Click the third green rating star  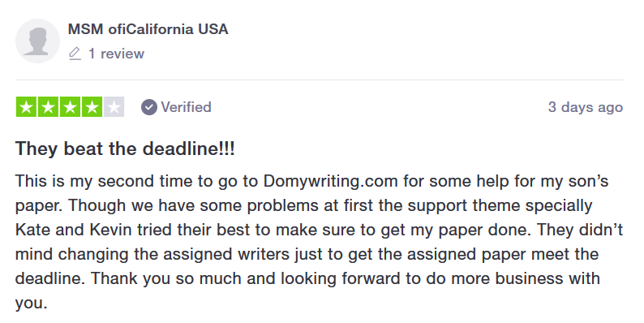pyautogui.click(x=70, y=107)
